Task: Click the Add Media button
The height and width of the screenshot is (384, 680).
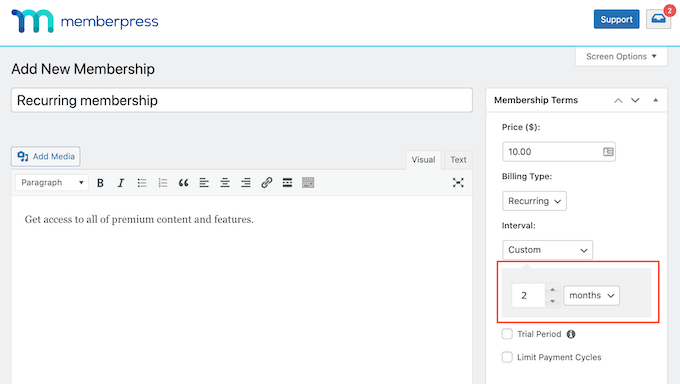Action: (x=46, y=156)
